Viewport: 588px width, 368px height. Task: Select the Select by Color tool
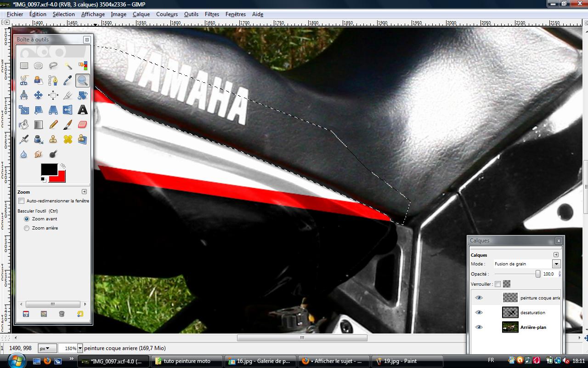(83, 66)
